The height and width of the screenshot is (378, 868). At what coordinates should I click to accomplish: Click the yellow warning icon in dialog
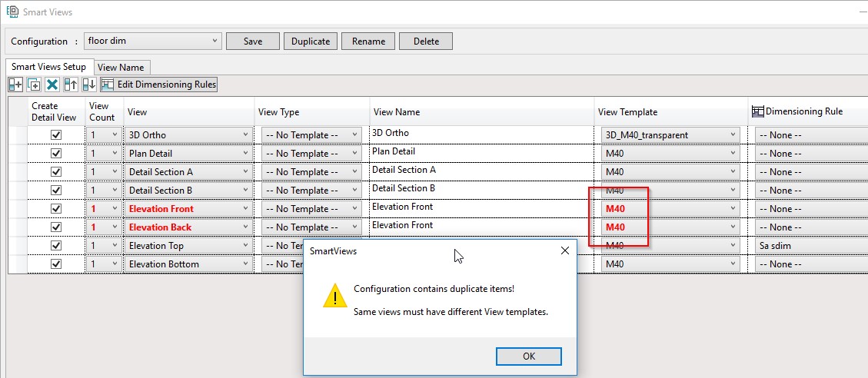click(334, 296)
